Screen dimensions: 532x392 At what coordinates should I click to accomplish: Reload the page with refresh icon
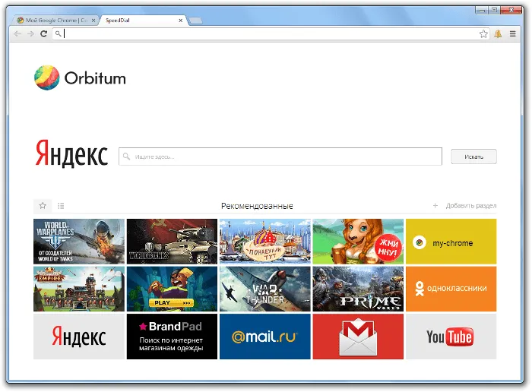click(x=44, y=33)
